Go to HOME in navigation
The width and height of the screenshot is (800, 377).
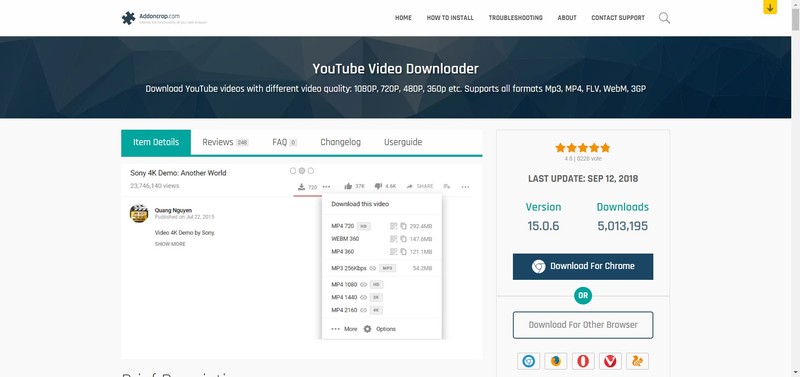pyautogui.click(x=403, y=18)
